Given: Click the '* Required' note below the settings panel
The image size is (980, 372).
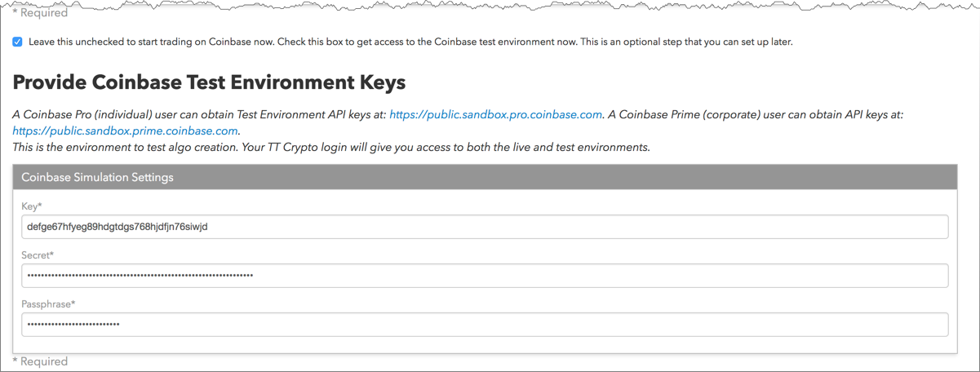Looking at the screenshot, I should point(40,361).
